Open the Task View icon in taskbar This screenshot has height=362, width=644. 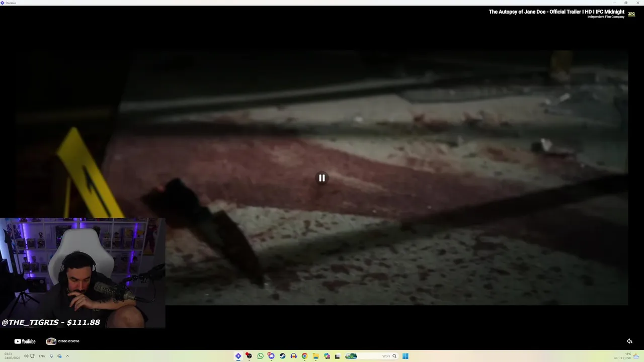tap(338, 356)
